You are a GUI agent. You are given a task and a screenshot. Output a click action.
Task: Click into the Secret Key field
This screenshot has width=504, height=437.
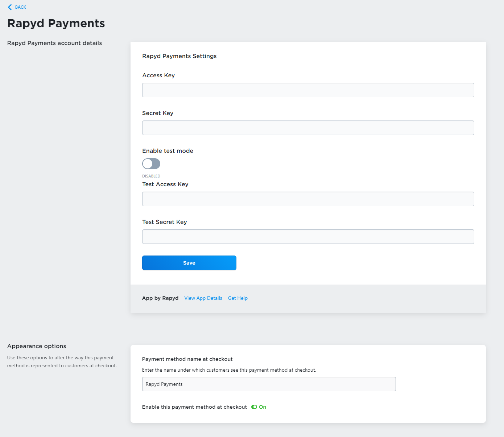click(x=308, y=128)
